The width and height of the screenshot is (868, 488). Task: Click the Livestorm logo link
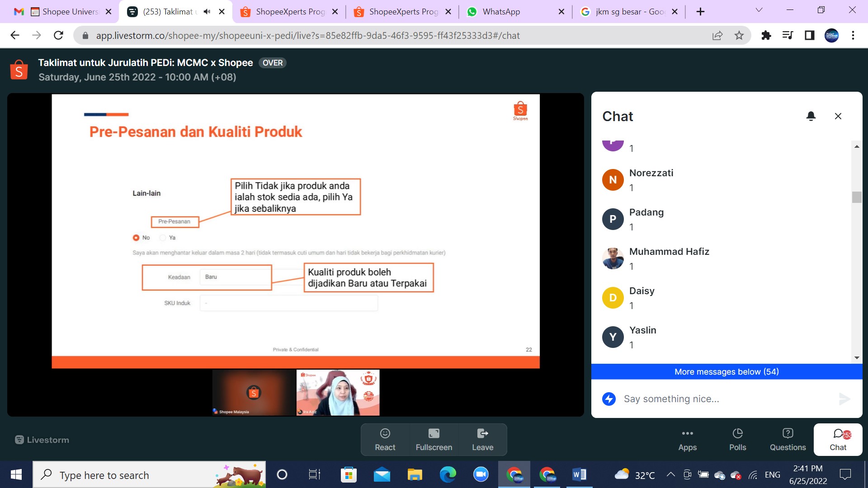(x=42, y=440)
